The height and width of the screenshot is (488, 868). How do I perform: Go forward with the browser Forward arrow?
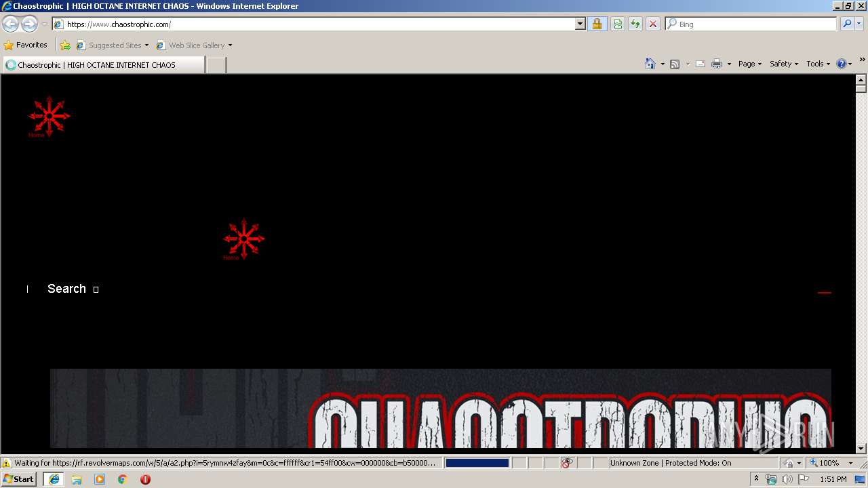29,24
